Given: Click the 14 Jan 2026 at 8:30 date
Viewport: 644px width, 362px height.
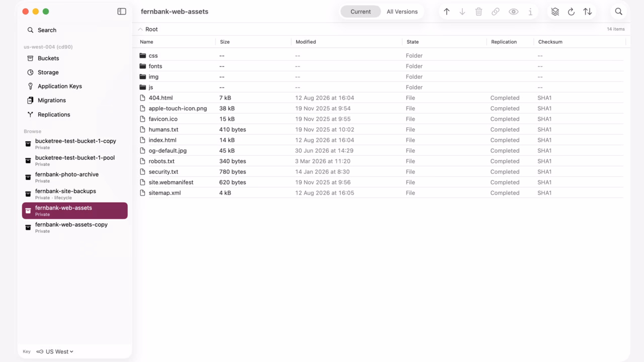Looking at the screenshot, I should pos(323,172).
